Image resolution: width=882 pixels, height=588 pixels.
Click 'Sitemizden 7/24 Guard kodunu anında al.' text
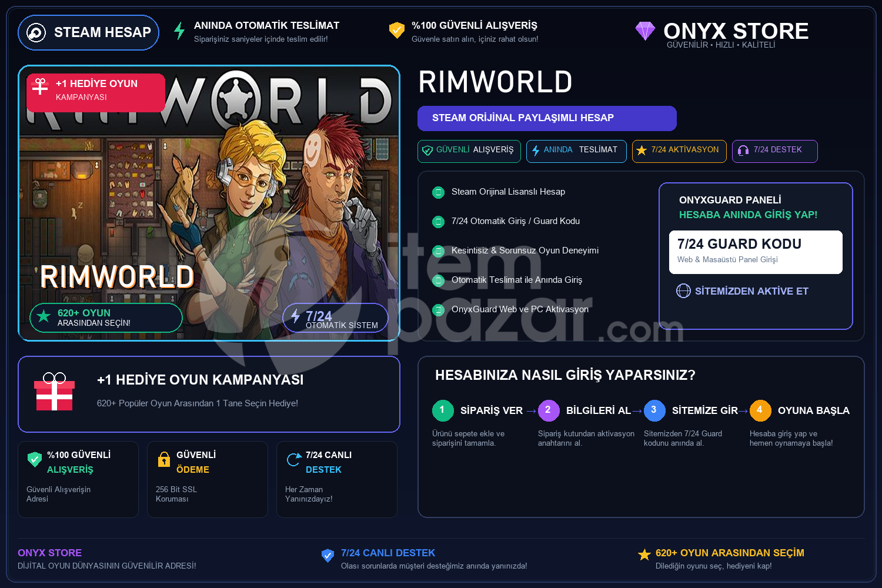(x=683, y=438)
